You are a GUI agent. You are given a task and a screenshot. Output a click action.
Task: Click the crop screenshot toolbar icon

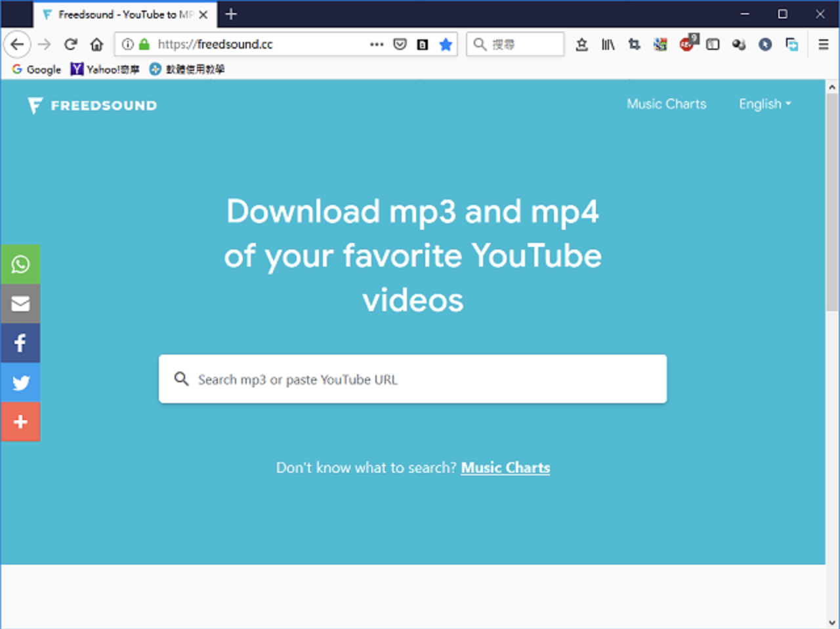[634, 44]
